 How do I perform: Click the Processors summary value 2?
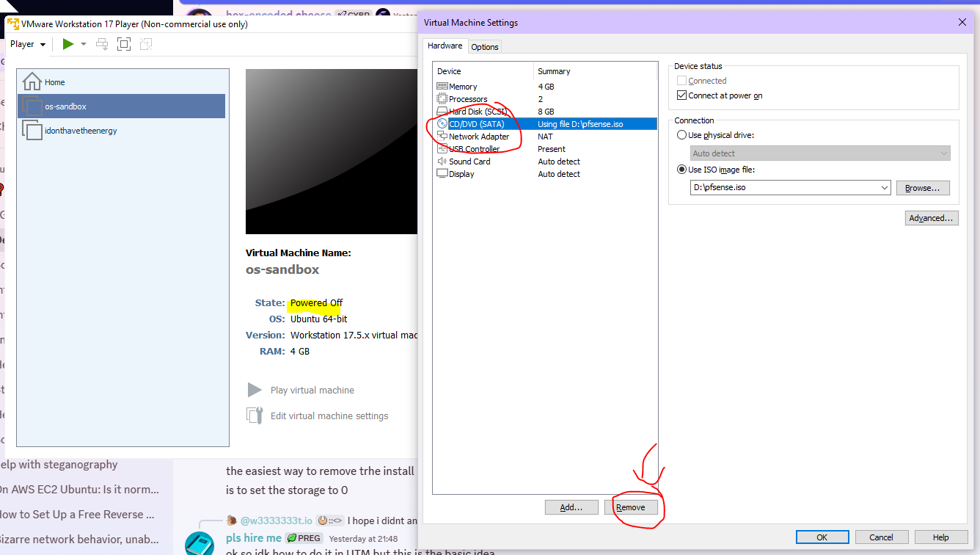[541, 99]
